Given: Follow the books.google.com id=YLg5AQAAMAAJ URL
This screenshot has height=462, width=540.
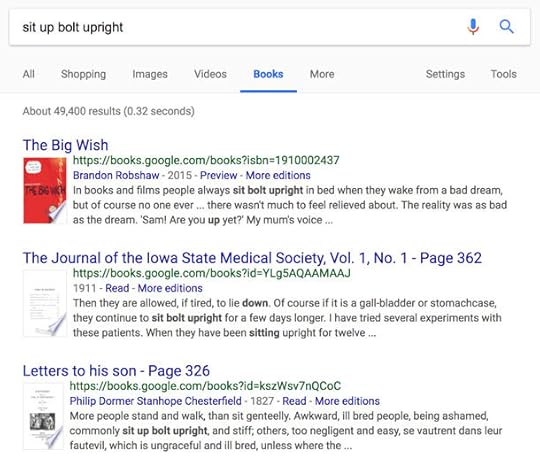Looking at the screenshot, I should point(211,273).
